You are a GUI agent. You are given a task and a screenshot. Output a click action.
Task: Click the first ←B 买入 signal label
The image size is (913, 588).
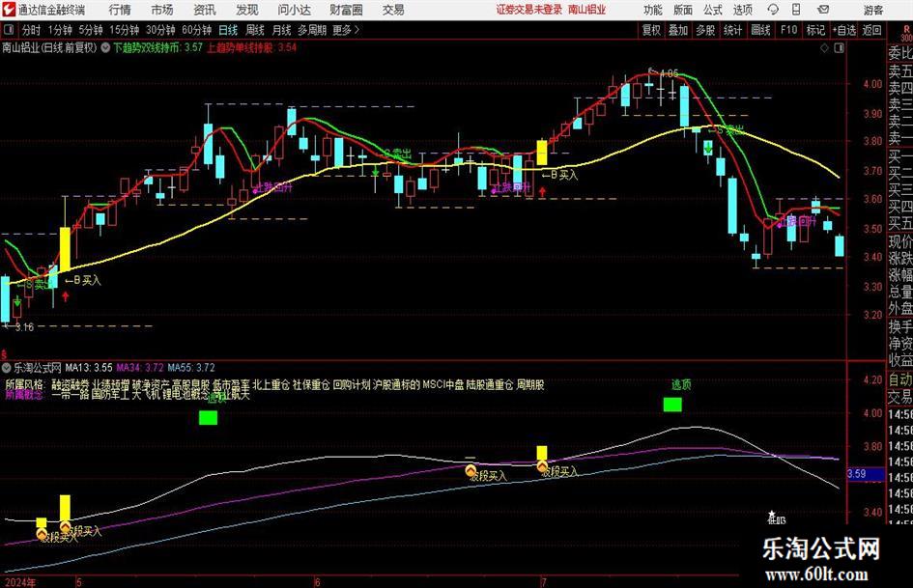coord(83,281)
